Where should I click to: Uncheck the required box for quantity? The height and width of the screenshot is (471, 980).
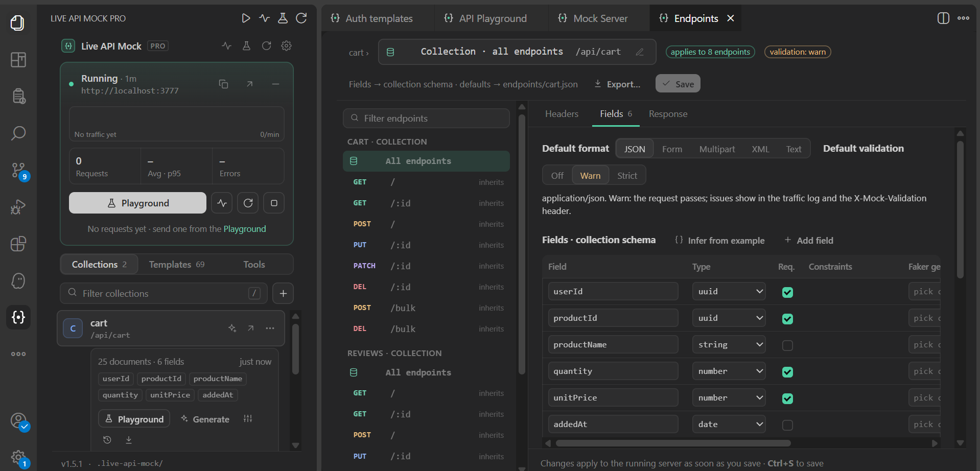787,372
